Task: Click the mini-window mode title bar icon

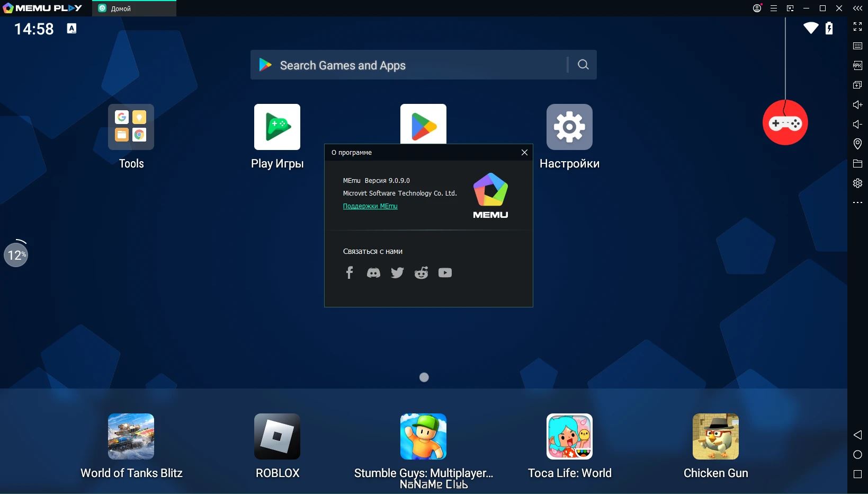Action: [x=790, y=8]
